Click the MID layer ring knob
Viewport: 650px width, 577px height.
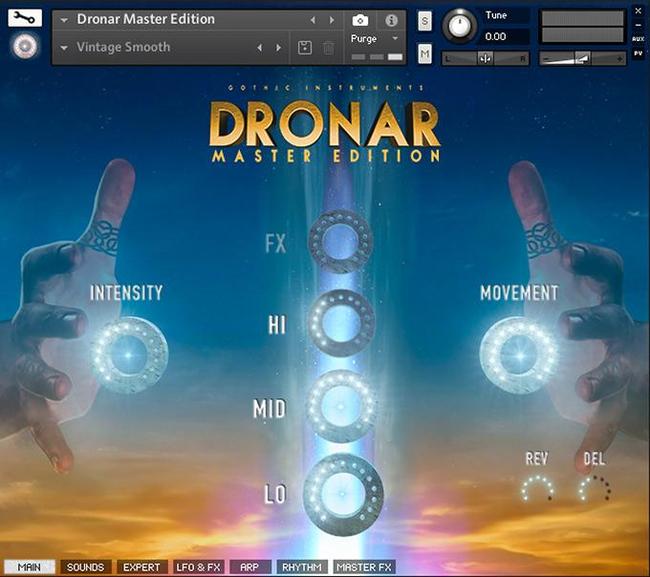click(342, 406)
